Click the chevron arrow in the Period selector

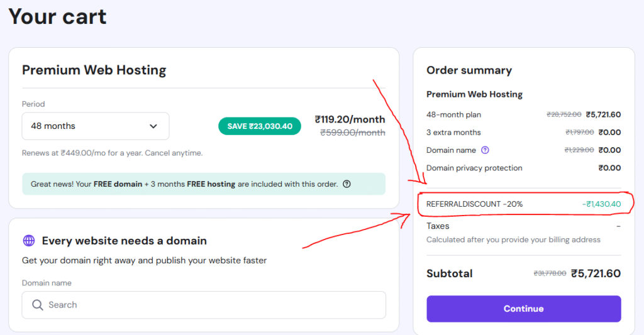click(153, 126)
